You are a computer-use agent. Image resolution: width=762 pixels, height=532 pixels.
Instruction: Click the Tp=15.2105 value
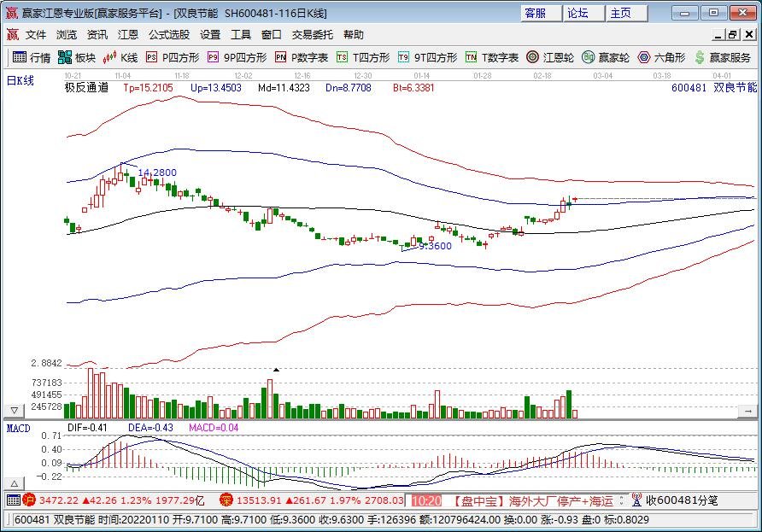click(x=149, y=88)
